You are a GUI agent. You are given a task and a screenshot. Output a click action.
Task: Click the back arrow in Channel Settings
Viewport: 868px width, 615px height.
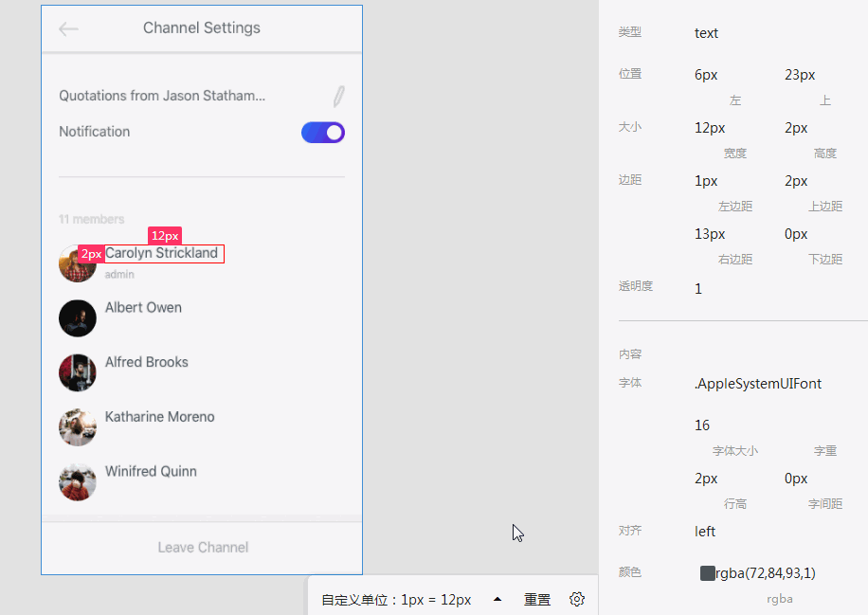coord(68,28)
